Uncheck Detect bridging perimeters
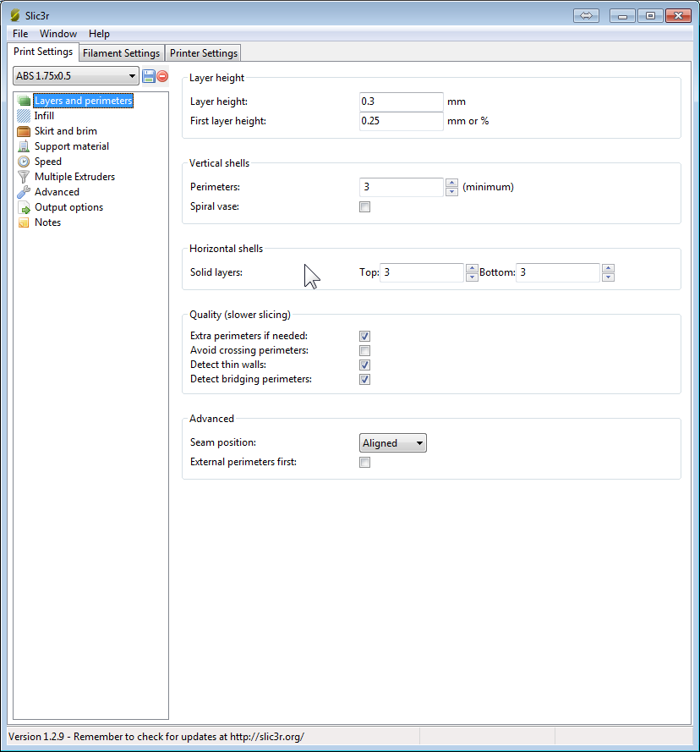 coord(365,379)
